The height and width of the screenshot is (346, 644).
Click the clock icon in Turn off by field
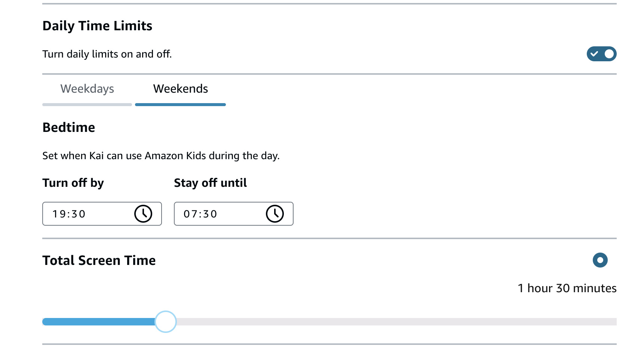(143, 214)
